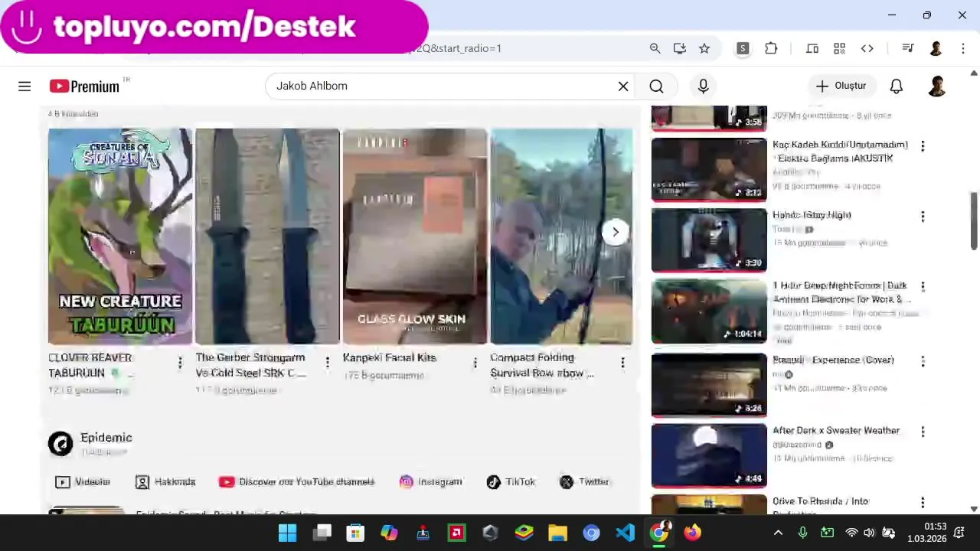The image size is (980, 551).
Task: Open Firefox from the taskbar
Action: point(692,533)
